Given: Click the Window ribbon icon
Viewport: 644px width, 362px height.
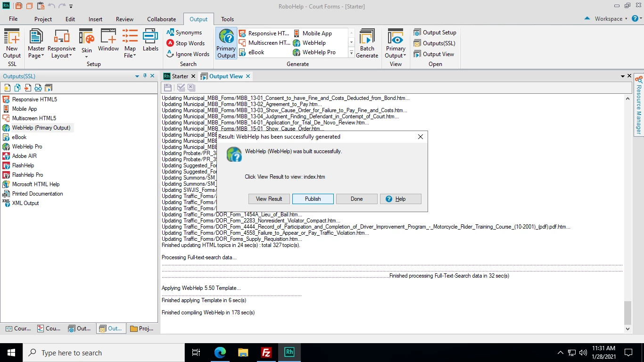Looking at the screenshot, I should 108,40.
